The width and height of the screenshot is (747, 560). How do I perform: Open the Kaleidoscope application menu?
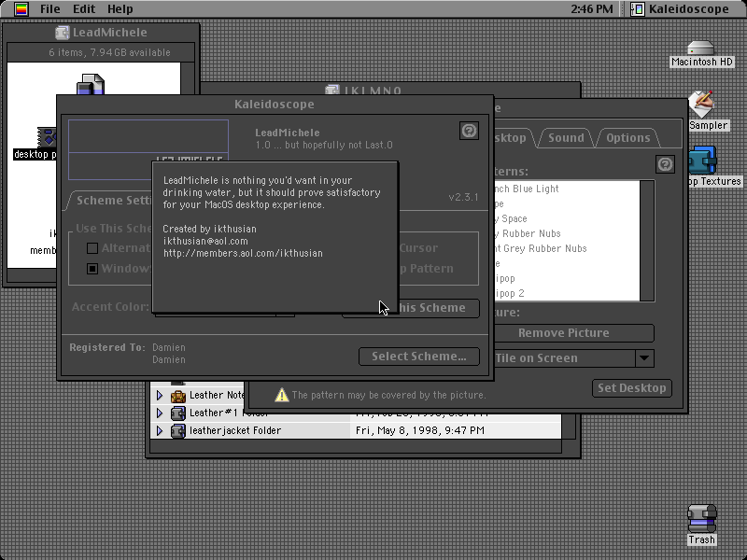(x=680, y=9)
